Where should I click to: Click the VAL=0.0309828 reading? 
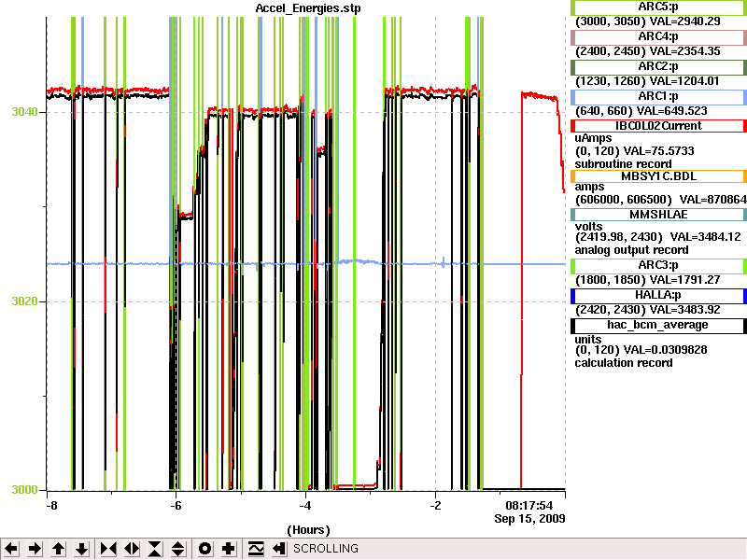pyautogui.click(x=665, y=350)
